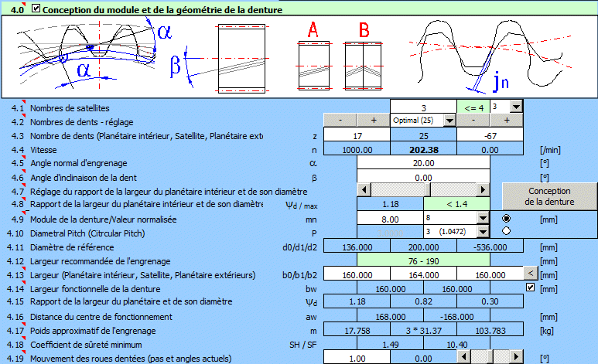
Task: Click right arrow of gear movement scrollbar
Action: click(x=517, y=357)
